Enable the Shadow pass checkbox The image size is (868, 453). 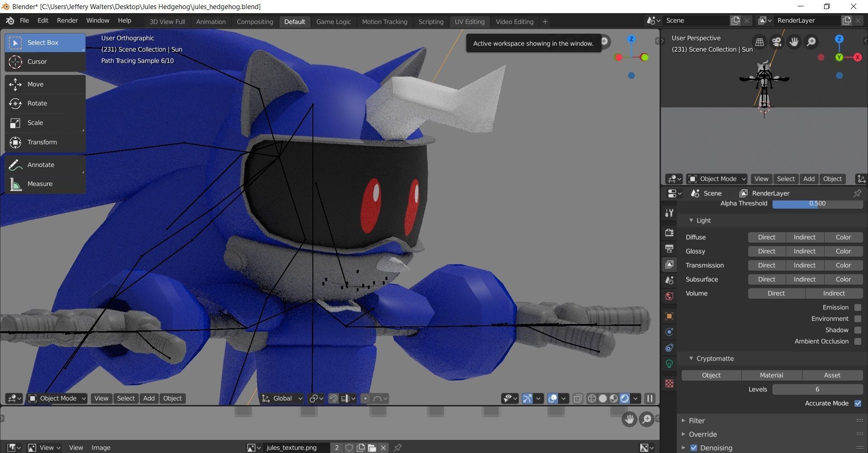(x=858, y=330)
